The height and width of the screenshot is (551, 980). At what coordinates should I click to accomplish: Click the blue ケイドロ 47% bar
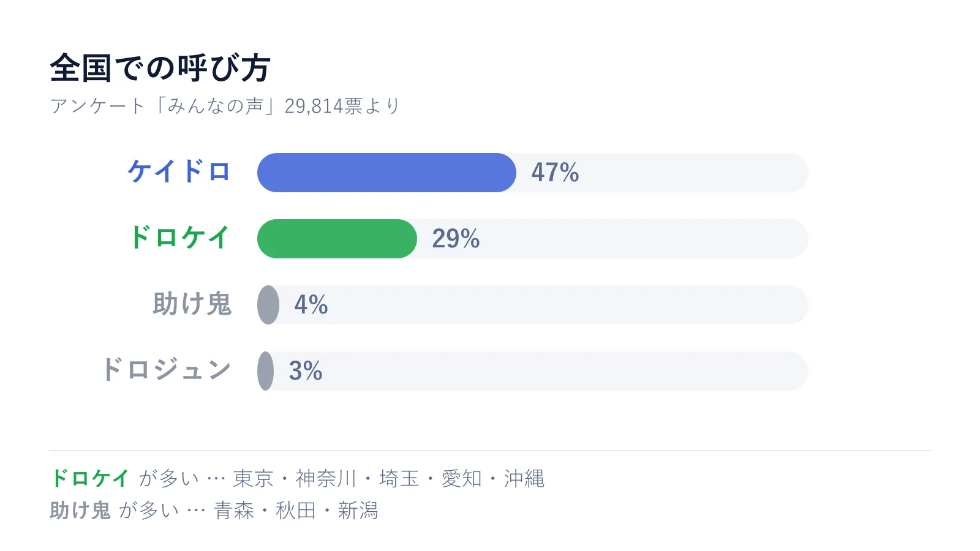pos(386,173)
